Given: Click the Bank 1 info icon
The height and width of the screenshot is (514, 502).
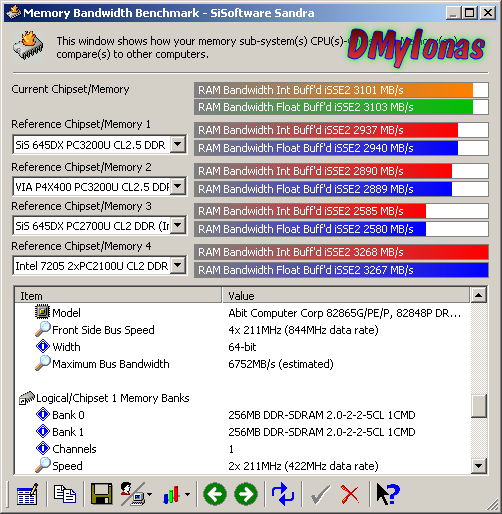Looking at the screenshot, I should [x=43, y=431].
